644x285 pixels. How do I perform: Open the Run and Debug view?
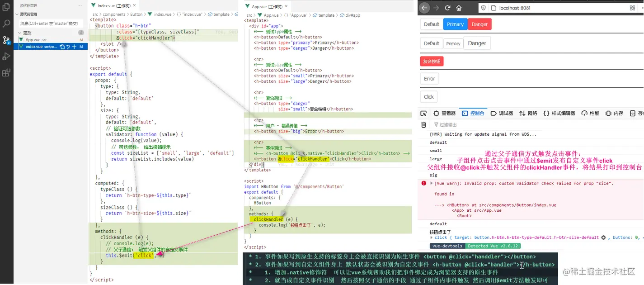coord(6,56)
